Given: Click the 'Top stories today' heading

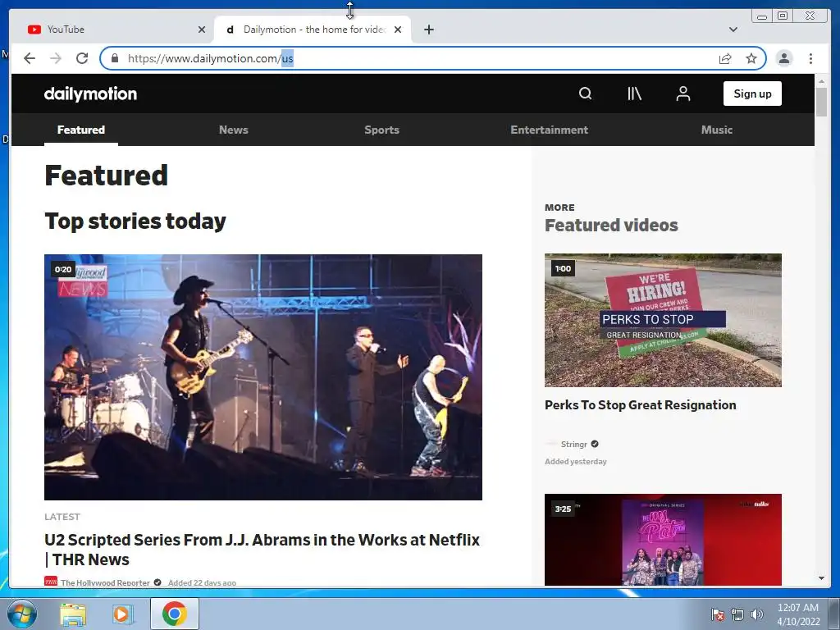Looking at the screenshot, I should 135,221.
